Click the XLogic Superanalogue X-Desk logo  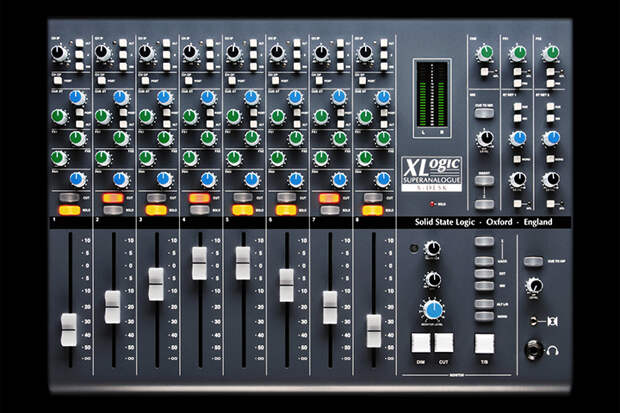pyautogui.click(x=431, y=174)
